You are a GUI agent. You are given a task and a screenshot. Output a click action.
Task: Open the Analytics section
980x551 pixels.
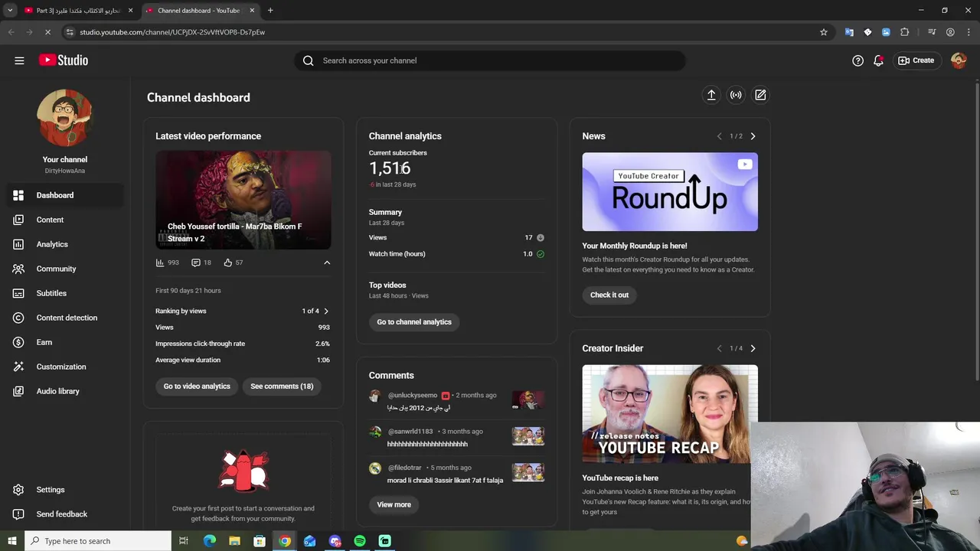[x=65, y=244]
